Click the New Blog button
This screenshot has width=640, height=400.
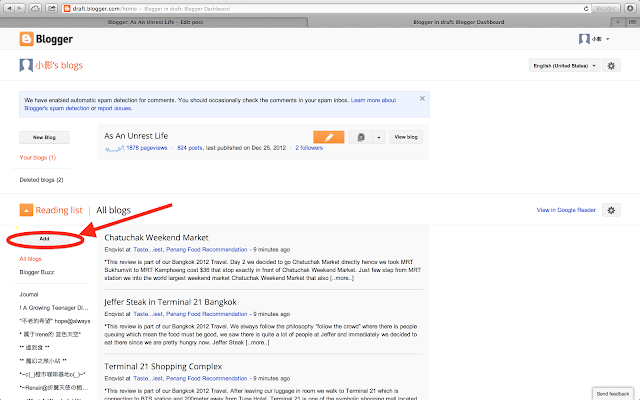[x=44, y=137]
